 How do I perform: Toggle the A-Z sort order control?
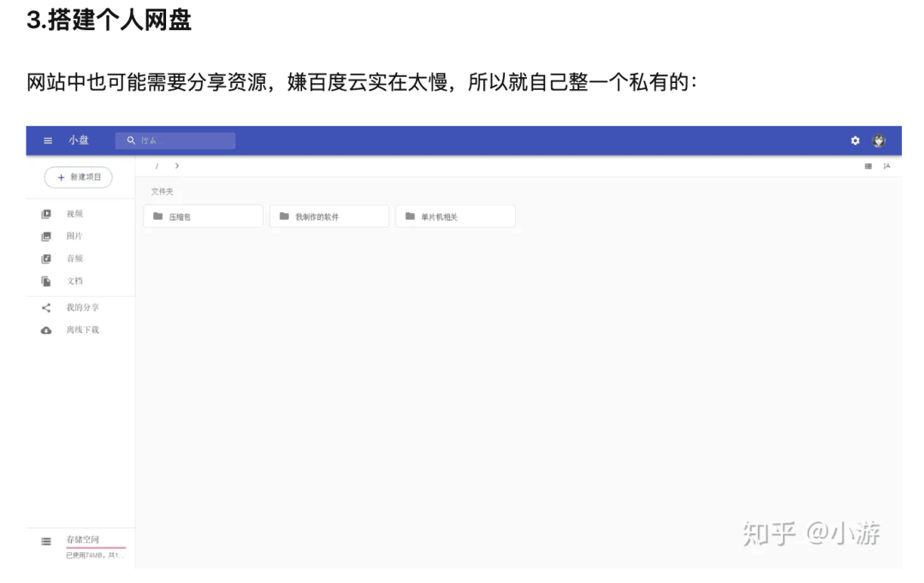click(887, 166)
